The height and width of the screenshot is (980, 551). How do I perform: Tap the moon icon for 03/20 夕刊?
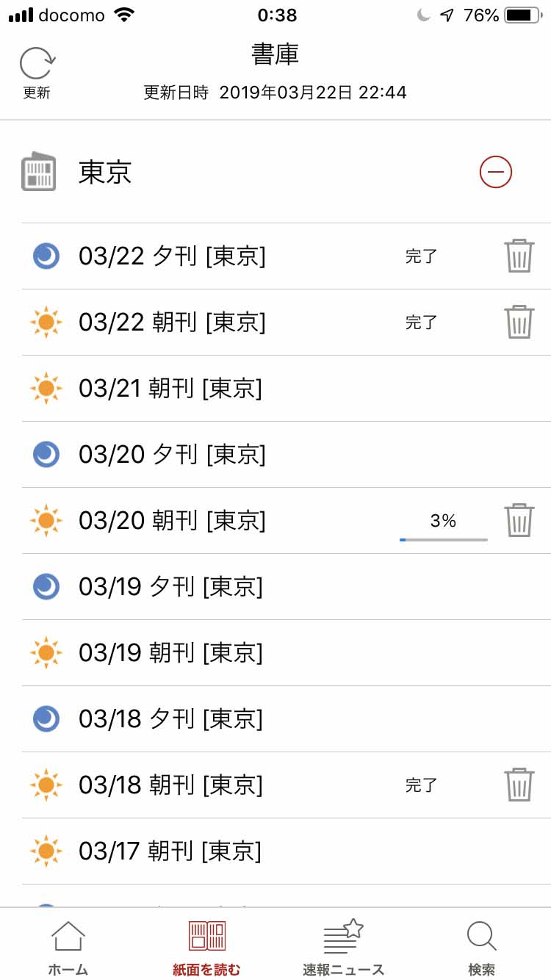click(46, 455)
